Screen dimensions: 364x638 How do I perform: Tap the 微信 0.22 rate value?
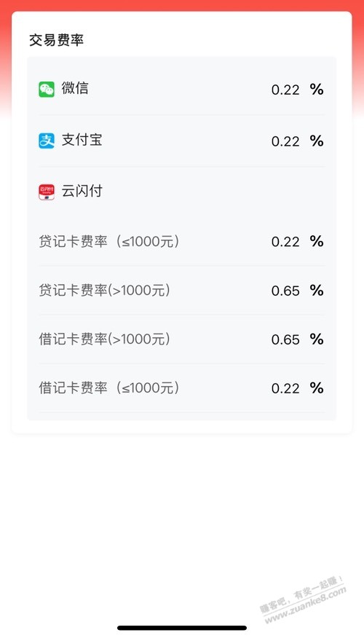pos(285,90)
